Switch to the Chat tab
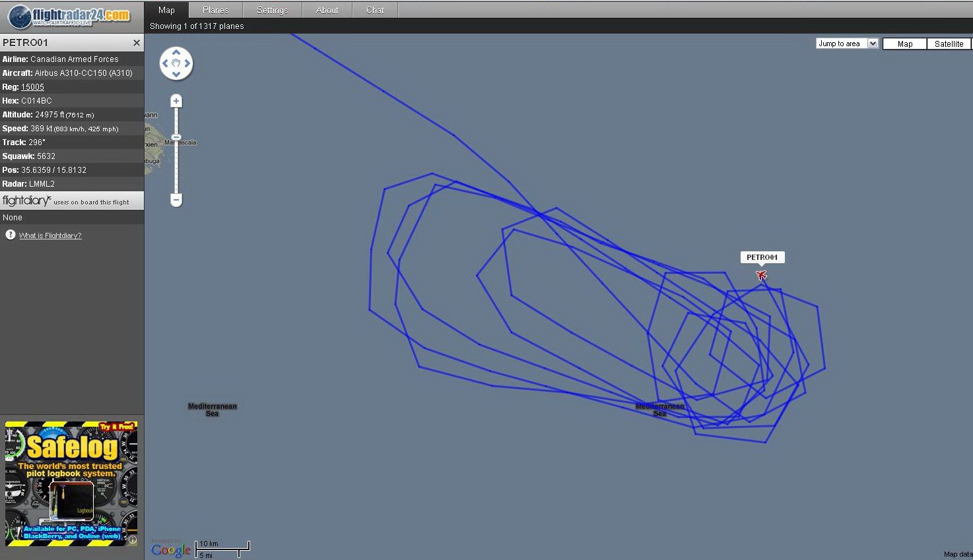This screenshot has width=973, height=560. click(375, 10)
